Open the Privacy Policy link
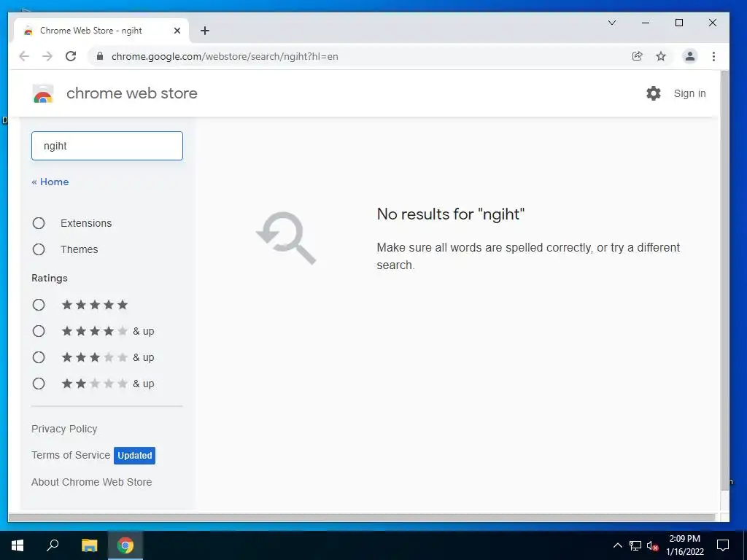Screen dimensions: 747x560 point(64,429)
